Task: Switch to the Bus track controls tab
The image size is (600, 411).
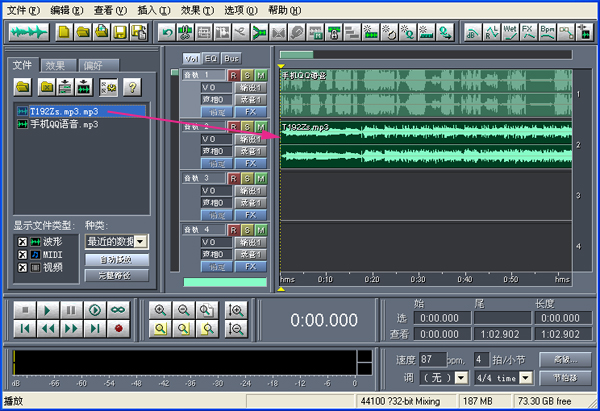Action: click(232, 59)
